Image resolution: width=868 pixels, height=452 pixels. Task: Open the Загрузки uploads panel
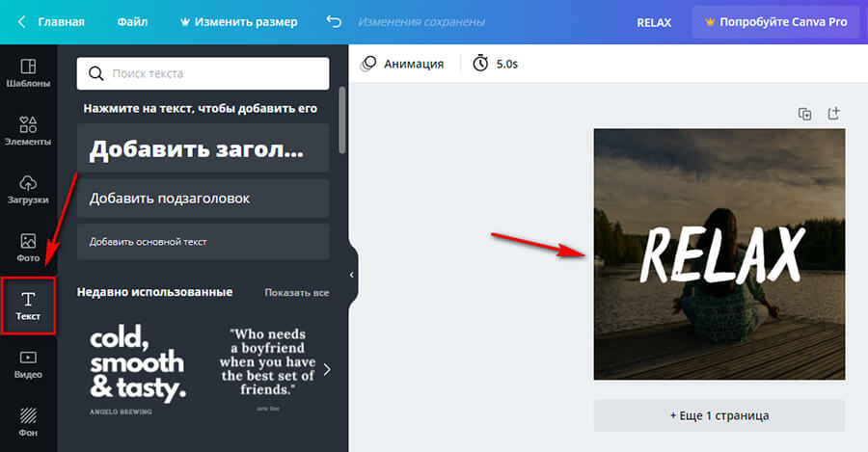tap(28, 189)
